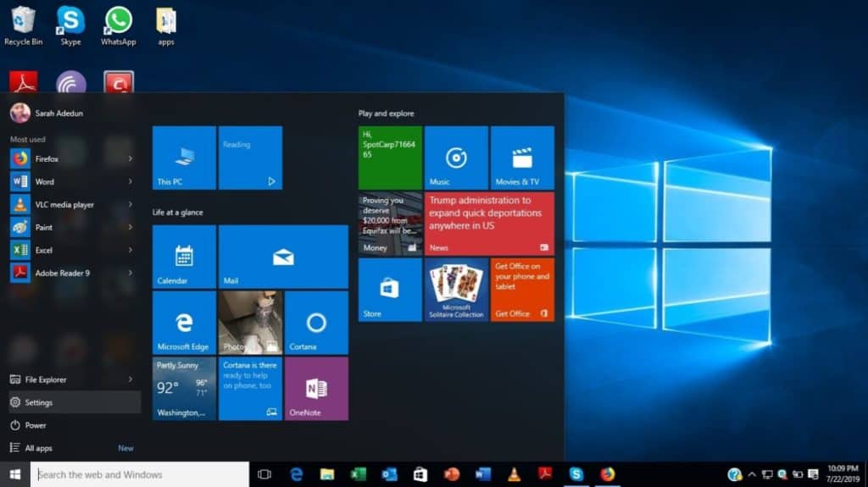
Task: Expand Paint jump list arrow
Action: click(x=130, y=228)
